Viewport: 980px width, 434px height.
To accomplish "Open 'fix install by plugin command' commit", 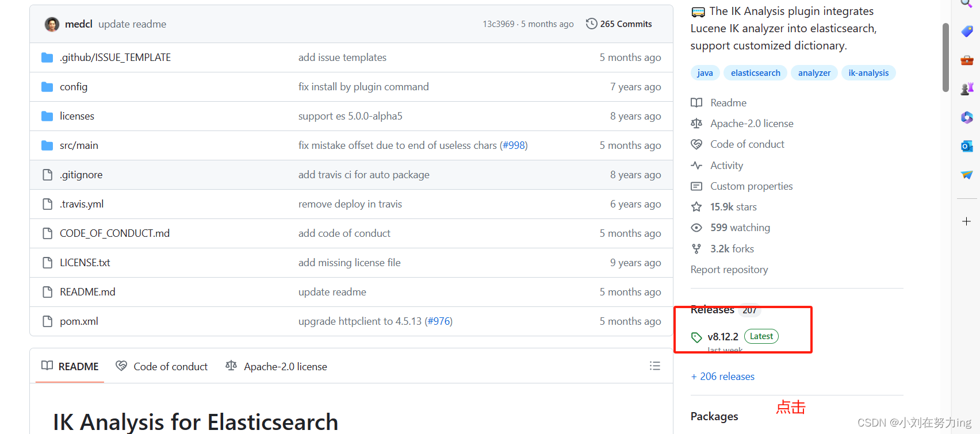I will click(363, 87).
